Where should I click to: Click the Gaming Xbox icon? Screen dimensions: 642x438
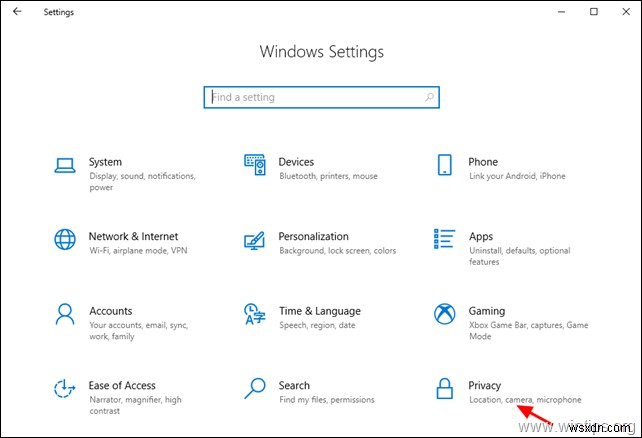[444, 314]
